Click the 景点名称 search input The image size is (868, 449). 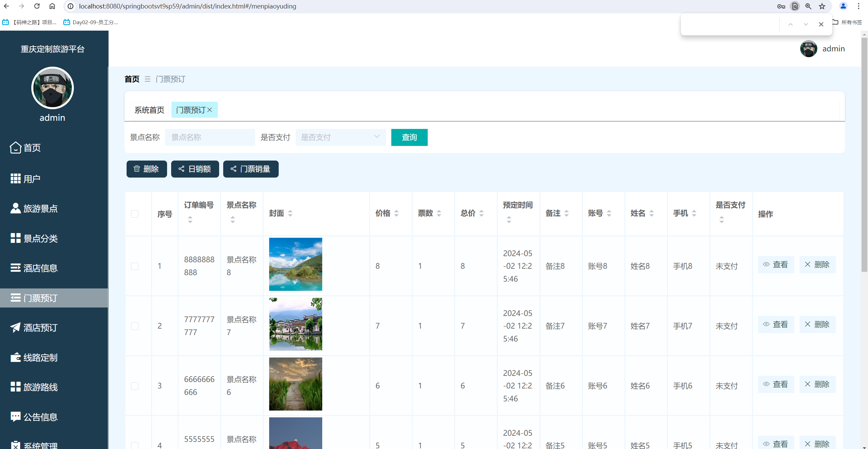pyautogui.click(x=210, y=137)
